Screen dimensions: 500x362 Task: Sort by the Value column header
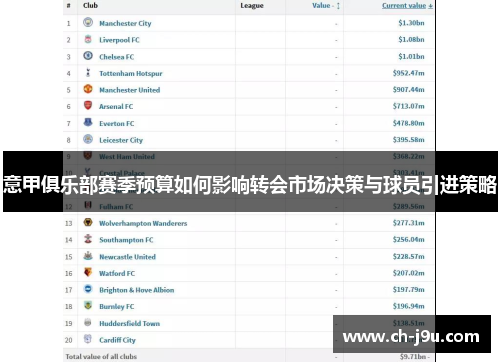326,6
